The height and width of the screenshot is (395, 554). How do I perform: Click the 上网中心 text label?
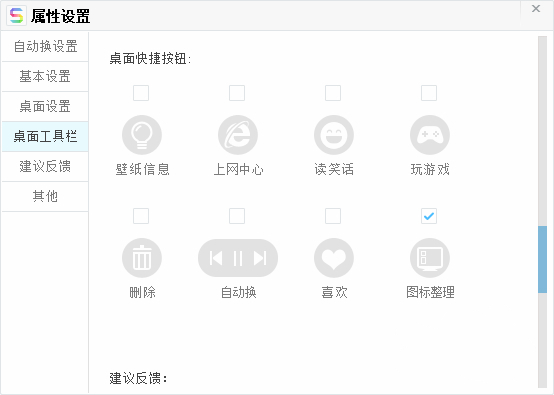coord(238,169)
